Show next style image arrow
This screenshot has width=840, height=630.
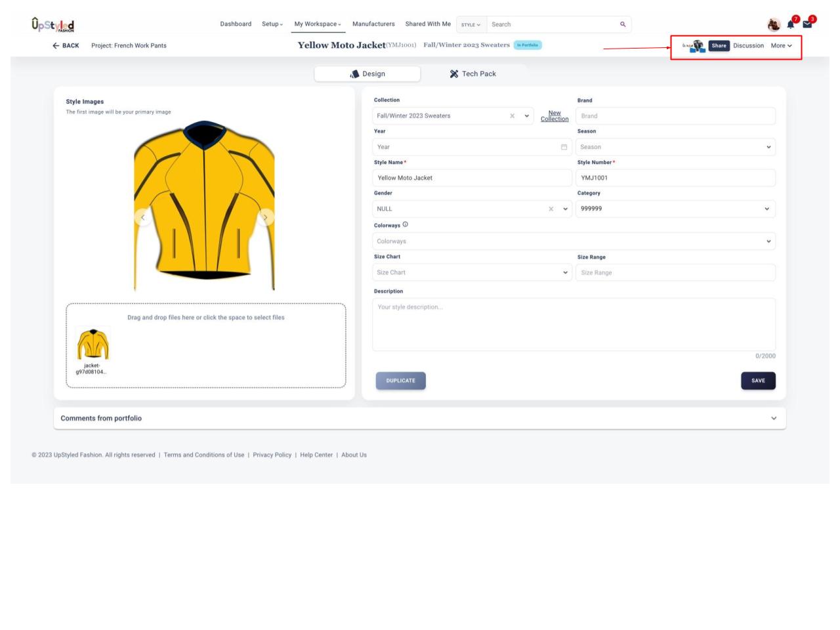click(265, 217)
